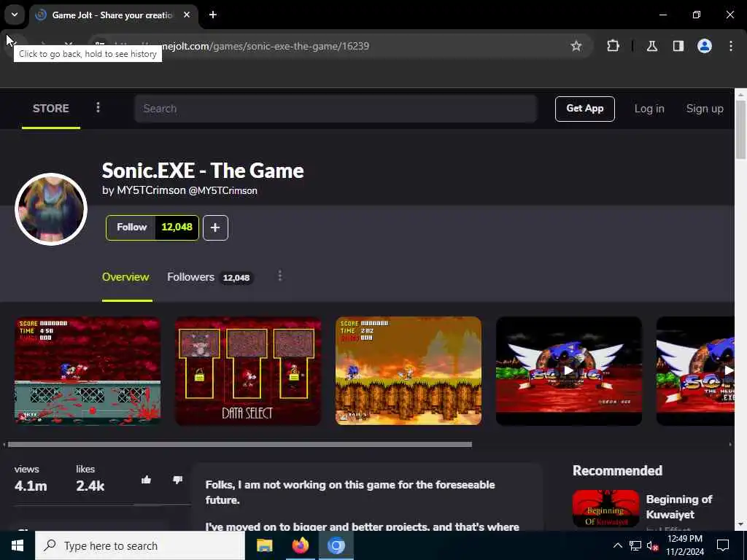
Task: Open the Chrome extensions puzzle icon
Action: click(613, 46)
